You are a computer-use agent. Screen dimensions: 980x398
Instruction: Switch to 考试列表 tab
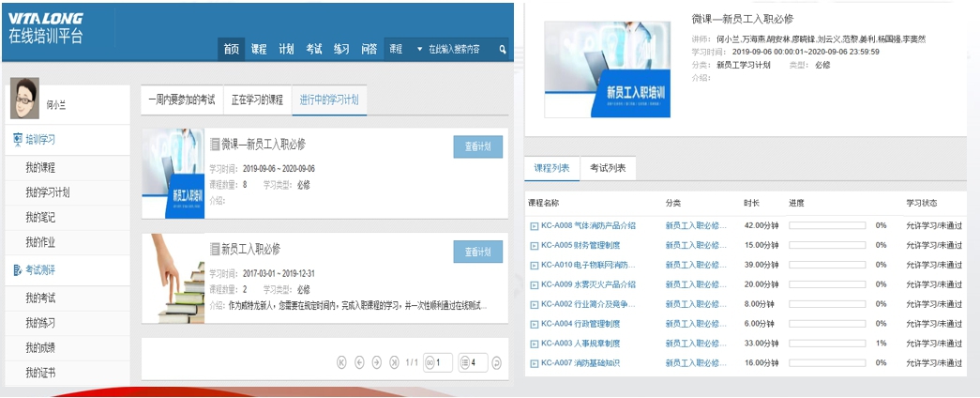[x=609, y=168]
